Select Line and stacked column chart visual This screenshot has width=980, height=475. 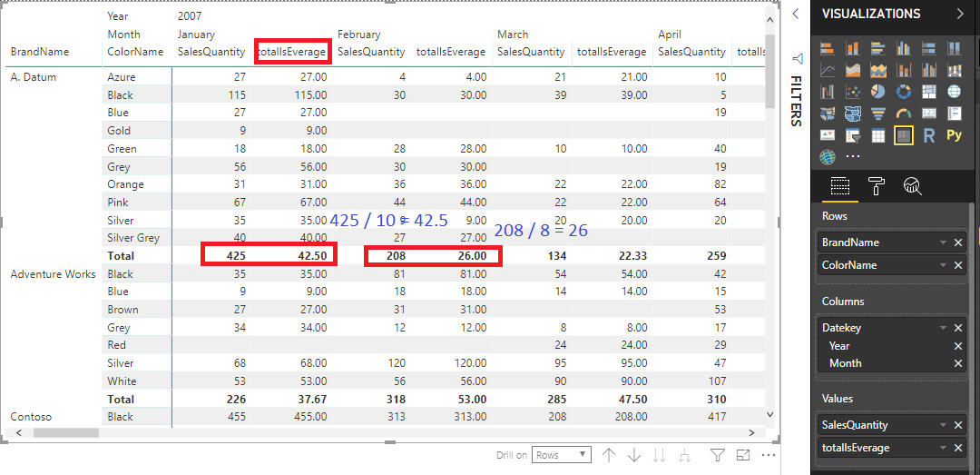tap(903, 70)
